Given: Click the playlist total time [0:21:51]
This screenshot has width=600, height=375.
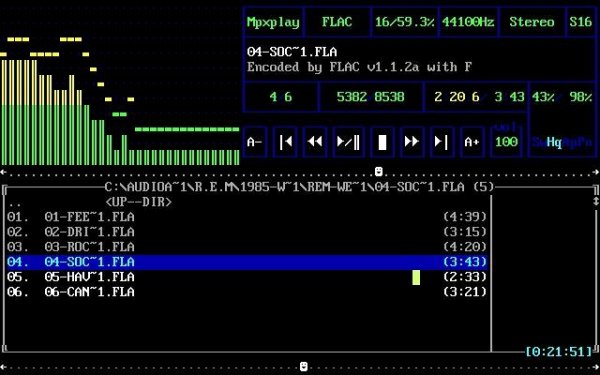Looking at the screenshot, I should [x=558, y=352].
